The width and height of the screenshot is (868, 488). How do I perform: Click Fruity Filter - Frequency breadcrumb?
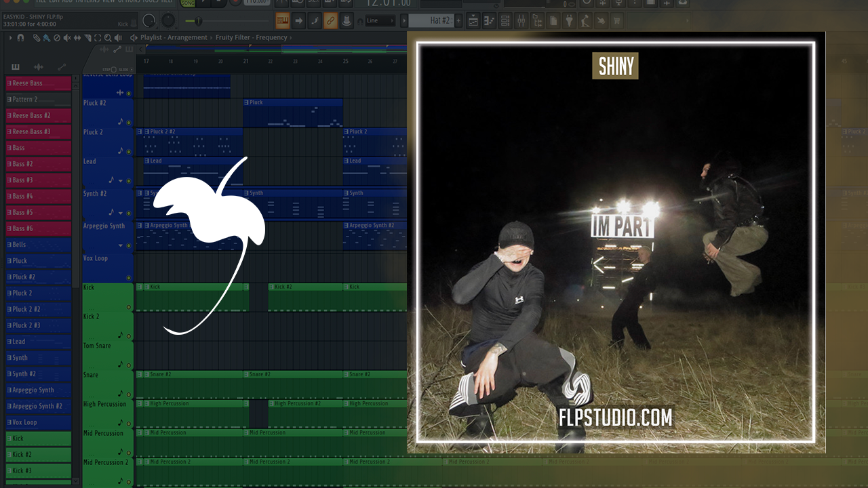(252, 38)
